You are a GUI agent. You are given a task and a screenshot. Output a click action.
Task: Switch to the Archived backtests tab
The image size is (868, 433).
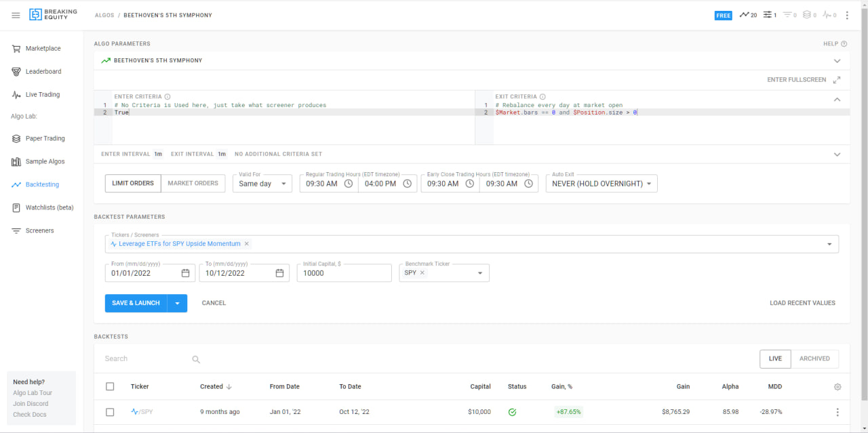click(x=814, y=359)
